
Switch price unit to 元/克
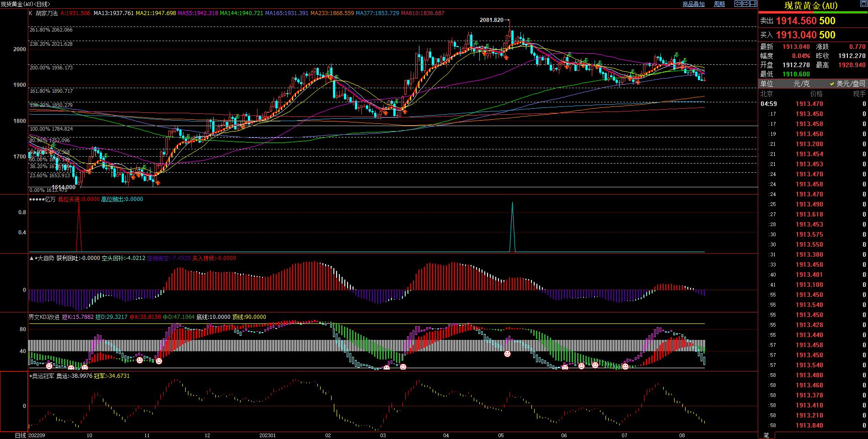pyautogui.click(x=801, y=84)
